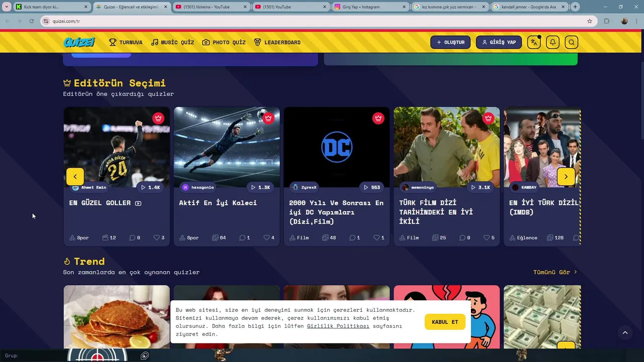Click previous arrow in Editörün Seçimi carousel
This screenshot has width=644, height=362.
pos(75,176)
